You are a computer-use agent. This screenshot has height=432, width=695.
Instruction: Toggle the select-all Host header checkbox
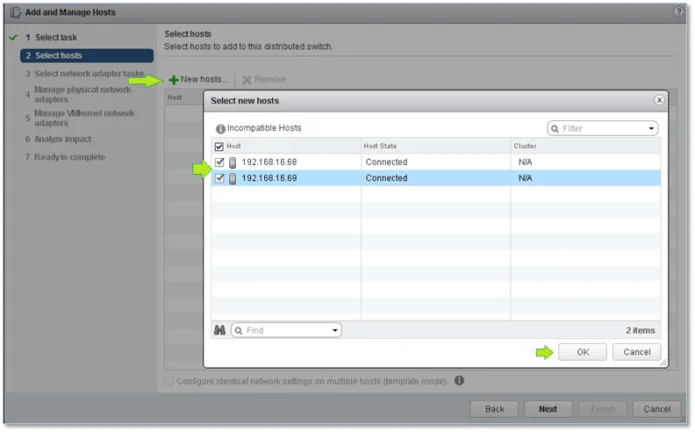click(219, 147)
